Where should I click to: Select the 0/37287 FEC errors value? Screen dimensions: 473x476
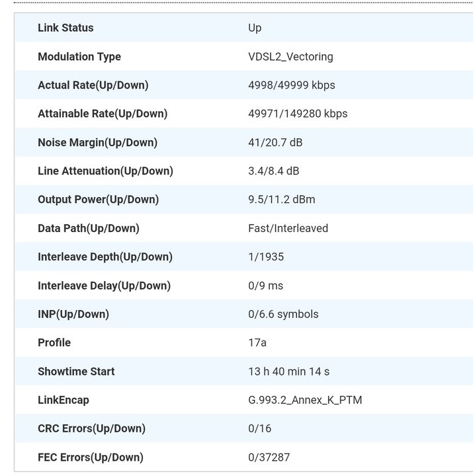[x=269, y=457]
